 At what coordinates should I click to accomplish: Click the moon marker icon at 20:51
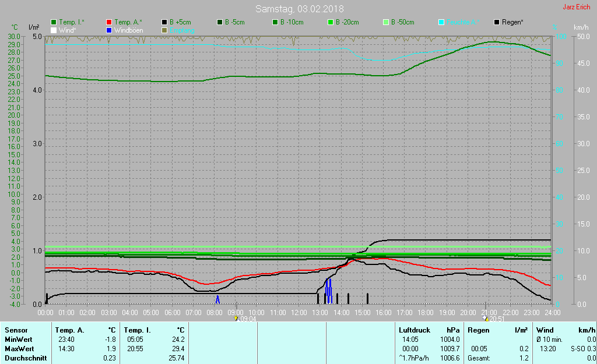[486, 319]
